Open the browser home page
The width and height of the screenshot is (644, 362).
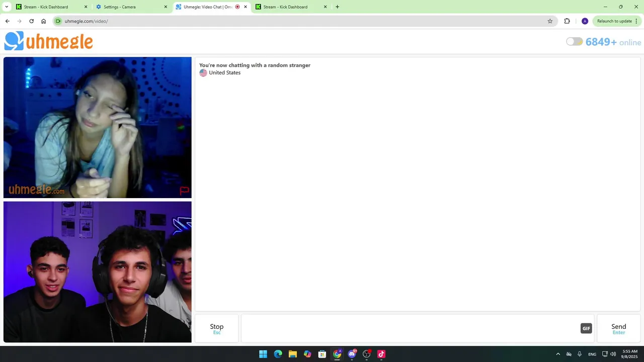point(43,21)
